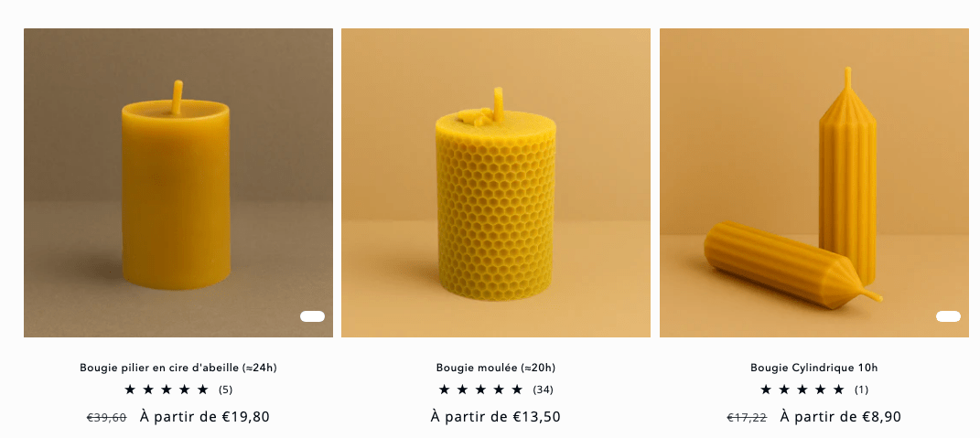Open the smooth beeswax pillar candle image
This screenshot has height=438, width=980.
point(178,183)
